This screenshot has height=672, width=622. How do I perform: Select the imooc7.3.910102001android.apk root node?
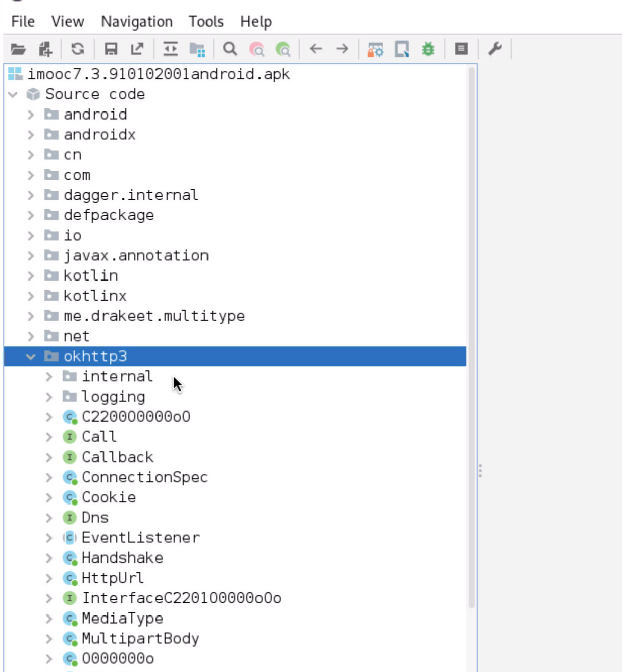159,74
